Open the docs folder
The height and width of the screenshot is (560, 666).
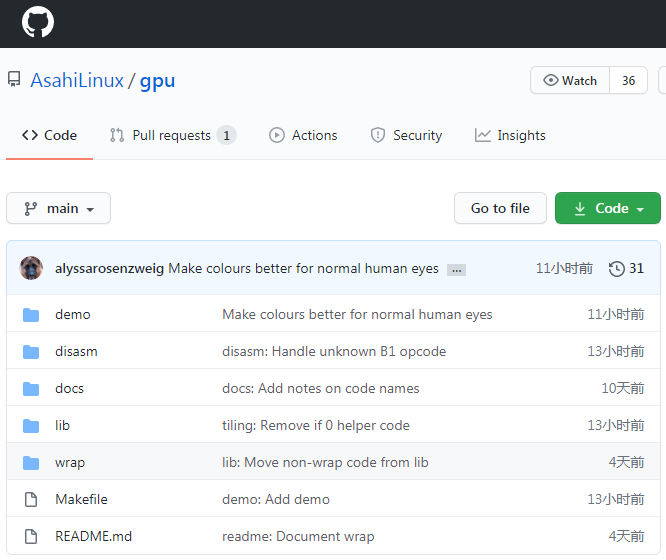[69, 388]
